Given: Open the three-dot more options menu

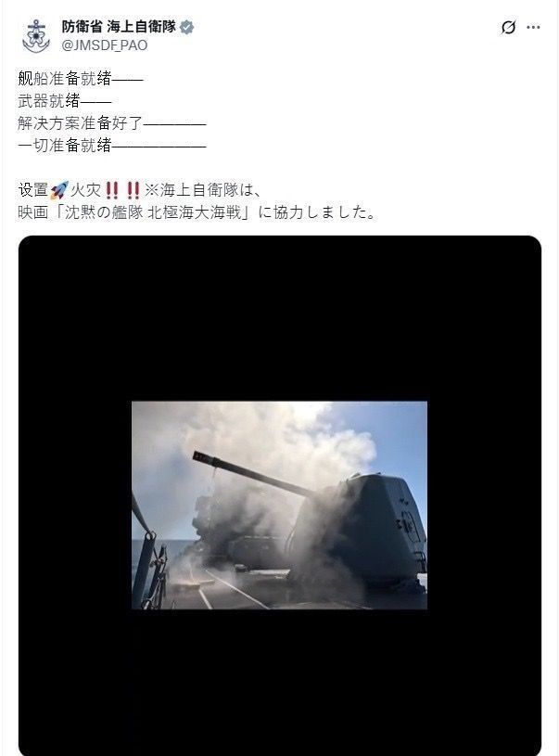Looking at the screenshot, I should pyautogui.click(x=533, y=28).
